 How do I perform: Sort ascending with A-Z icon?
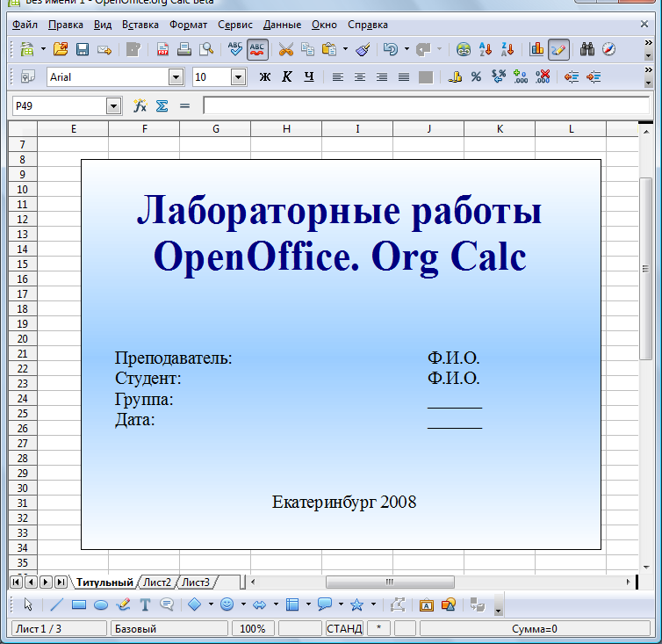click(486, 49)
